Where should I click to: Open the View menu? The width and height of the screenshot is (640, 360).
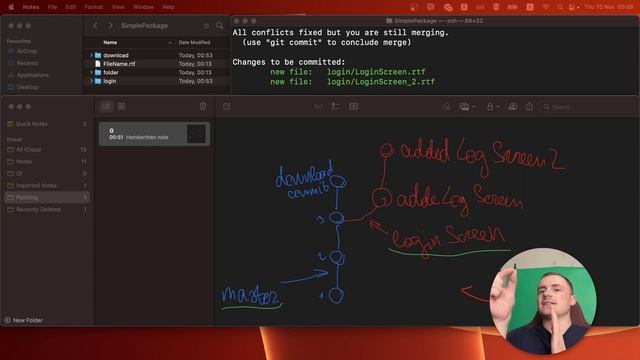coord(118,7)
